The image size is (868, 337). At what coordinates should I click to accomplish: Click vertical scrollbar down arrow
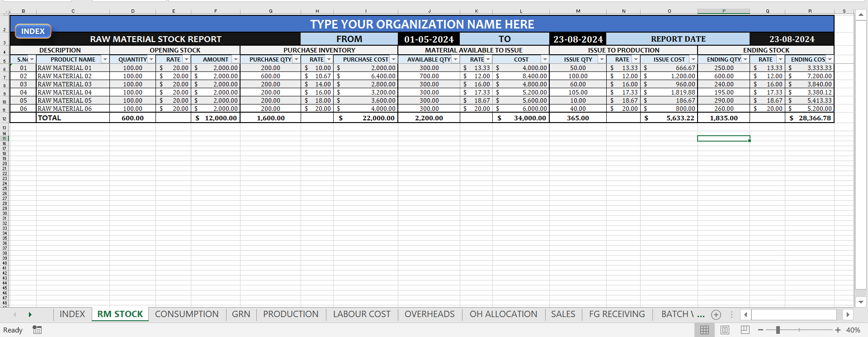[861, 302]
